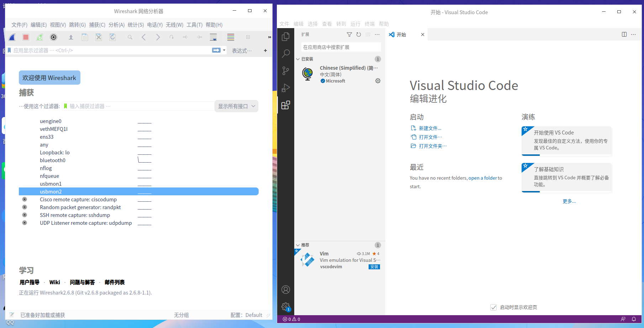This screenshot has width=644, height=328.
Task: Jump to the first packet icon in toolbar
Action: [185, 37]
